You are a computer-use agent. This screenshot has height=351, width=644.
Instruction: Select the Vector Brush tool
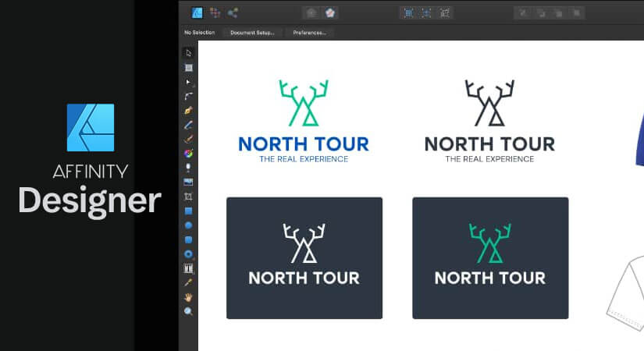[189, 140]
